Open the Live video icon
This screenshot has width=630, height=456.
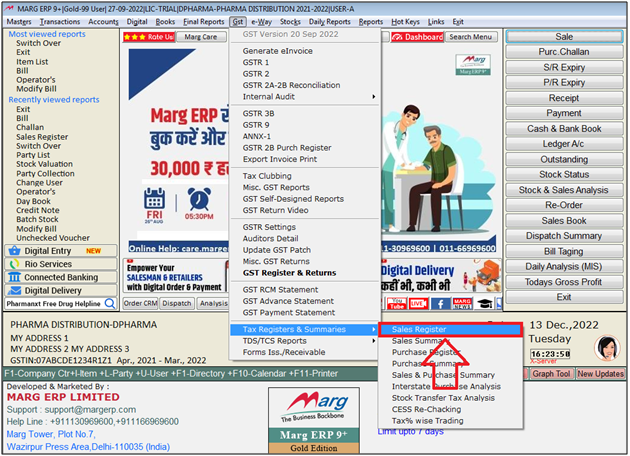pos(419,304)
